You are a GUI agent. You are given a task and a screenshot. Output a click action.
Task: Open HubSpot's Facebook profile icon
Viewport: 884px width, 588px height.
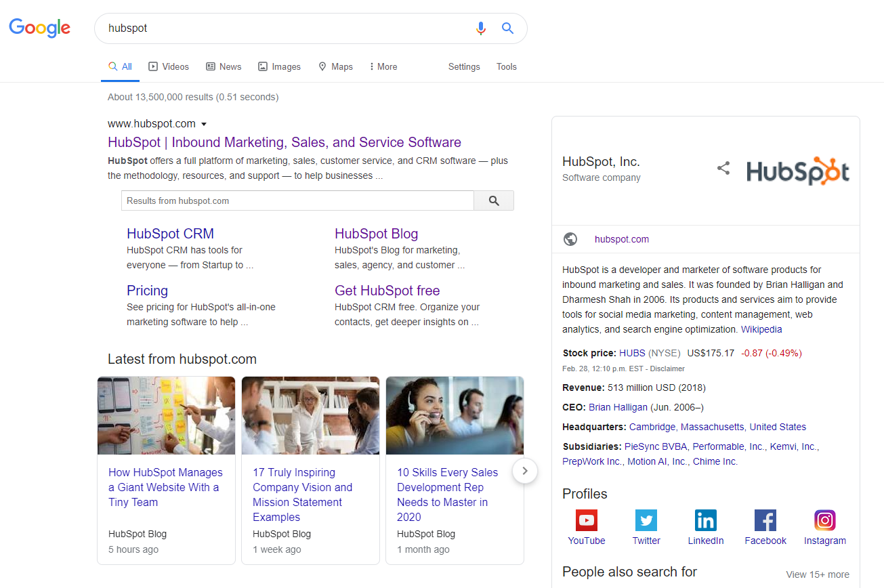765,520
